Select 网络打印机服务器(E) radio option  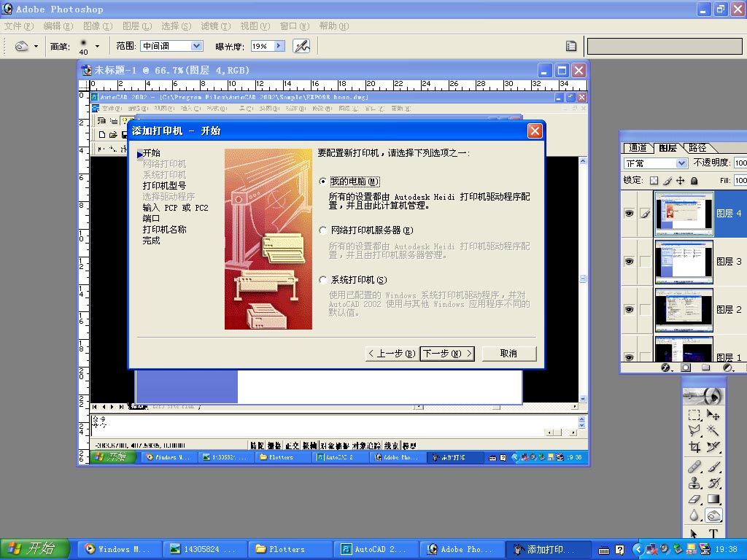(323, 230)
